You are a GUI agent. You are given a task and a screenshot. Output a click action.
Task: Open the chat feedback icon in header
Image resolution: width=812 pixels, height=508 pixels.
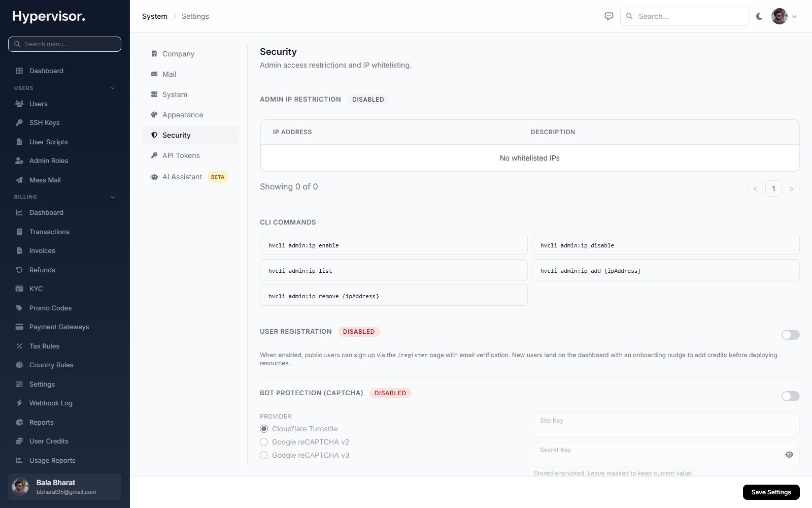tap(609, 16)
